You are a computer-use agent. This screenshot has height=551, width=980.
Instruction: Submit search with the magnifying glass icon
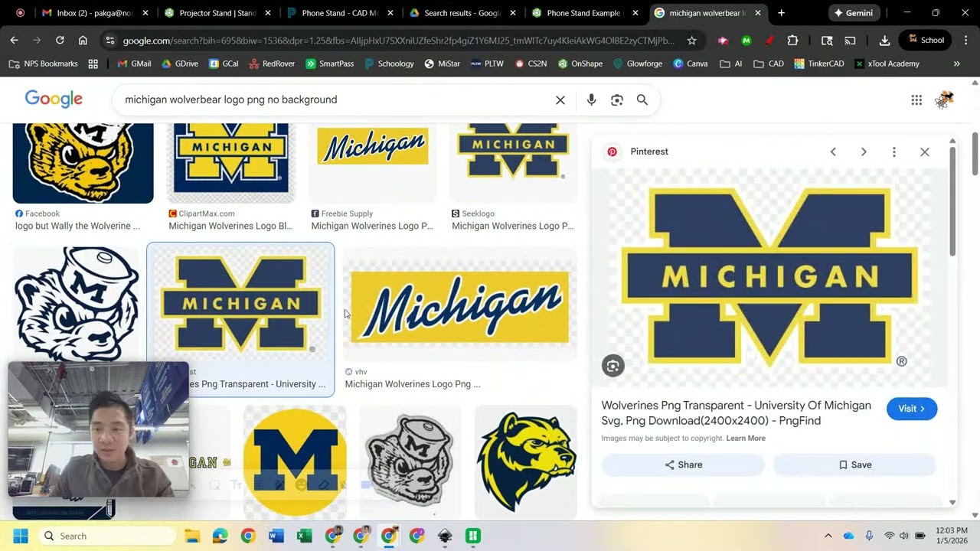coord(642,99)
